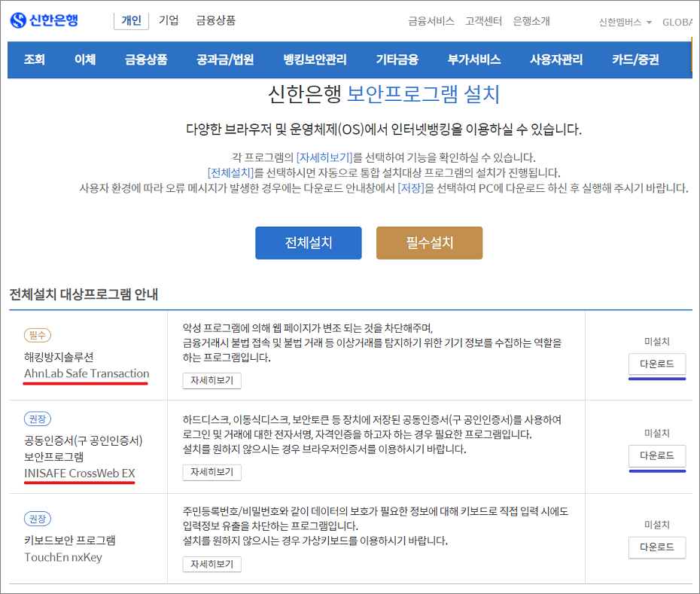The height and width of the screenshot is (594, 700).
Task: Select the 개인 tab
Action: tap(131, 20)
